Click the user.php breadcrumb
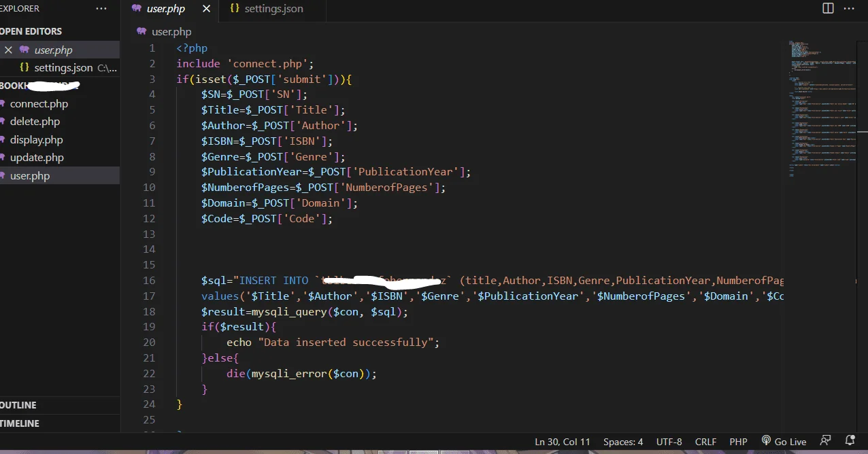Screen dimensions: 868x454 point(171,31)
